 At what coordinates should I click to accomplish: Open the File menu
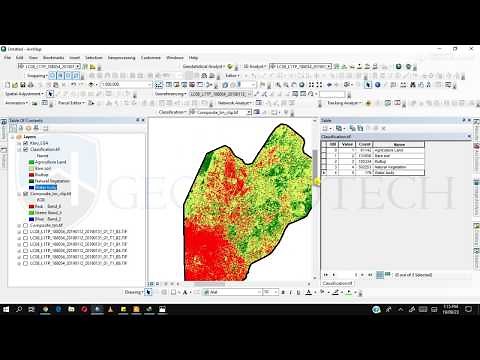[x=7, y=58]
